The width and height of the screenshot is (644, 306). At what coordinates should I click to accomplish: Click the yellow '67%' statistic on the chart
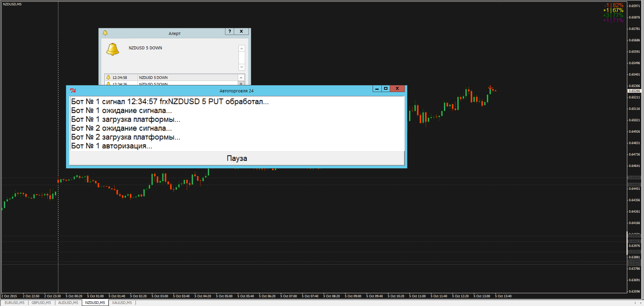(x=618, y=10)
